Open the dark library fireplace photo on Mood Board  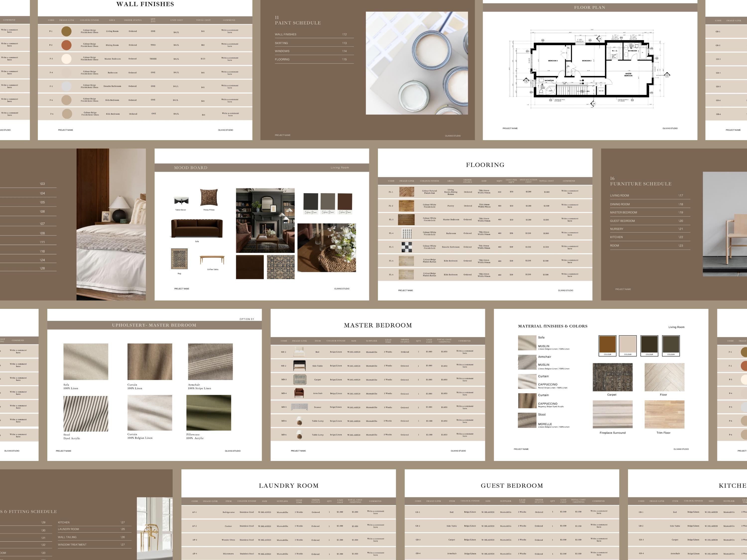click(265, 221)
